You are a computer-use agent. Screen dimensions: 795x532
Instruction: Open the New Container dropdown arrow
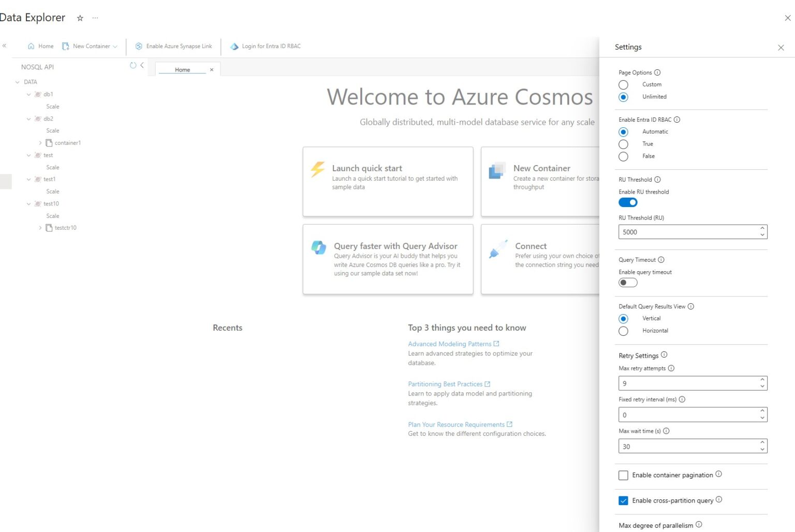(x=115, y=47)
